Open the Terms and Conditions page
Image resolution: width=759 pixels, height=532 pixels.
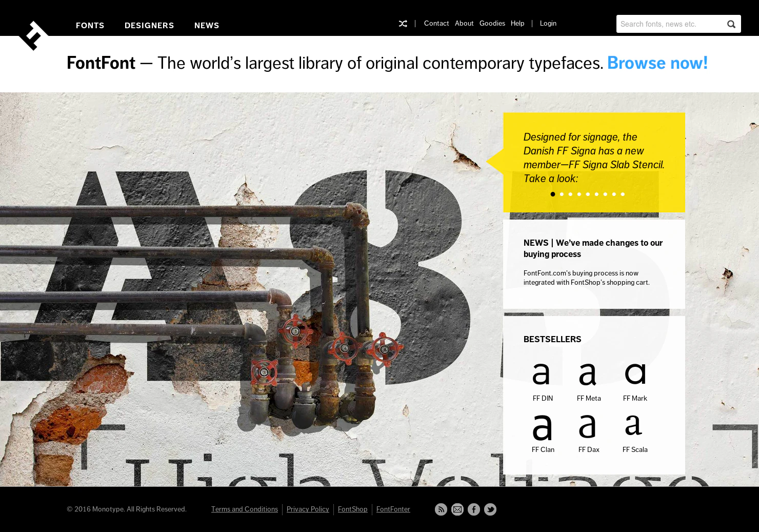click(245, 509)
